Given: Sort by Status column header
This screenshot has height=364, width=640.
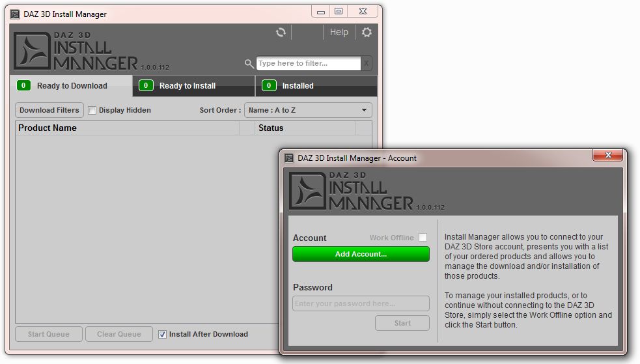Looking at the screenshot, I should coord(305,128).
